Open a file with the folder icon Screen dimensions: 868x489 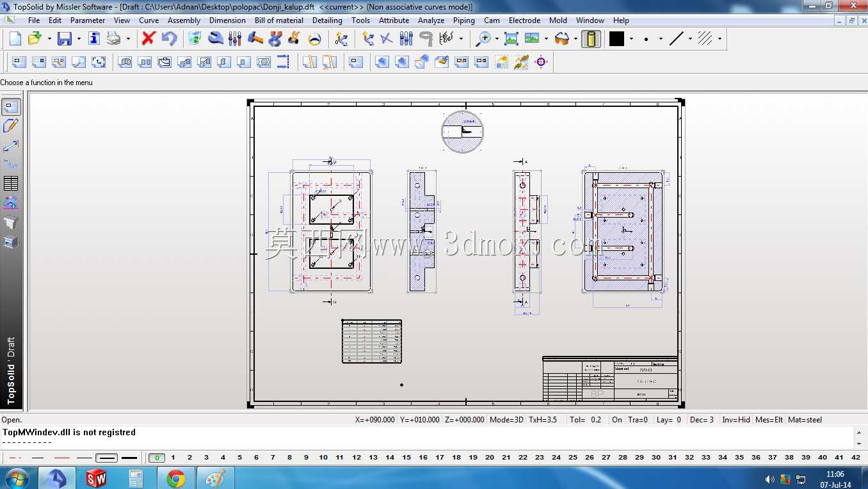coord(35,39)
